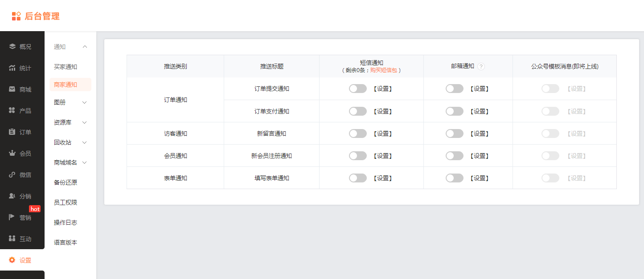Viewport: 644px width, 279px height.
Task: Toggle email switch for 订单提交通知
Action: [x=455, y=89]
